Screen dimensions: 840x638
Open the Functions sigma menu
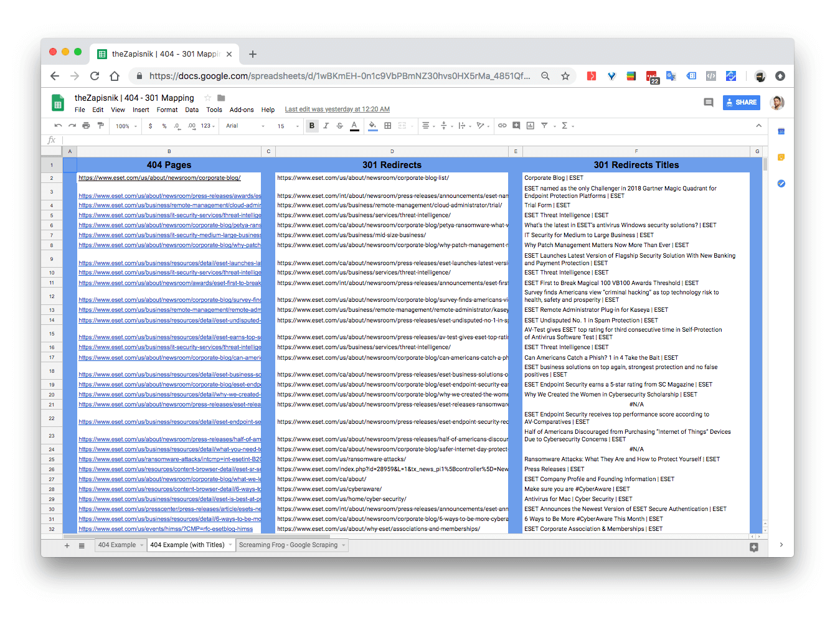coord(567,126)
